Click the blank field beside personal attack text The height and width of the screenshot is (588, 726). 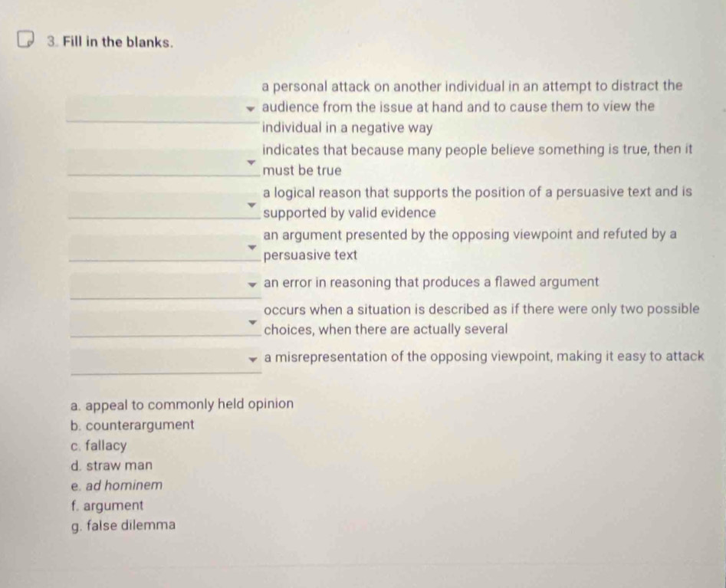click(x=163, y=109)
